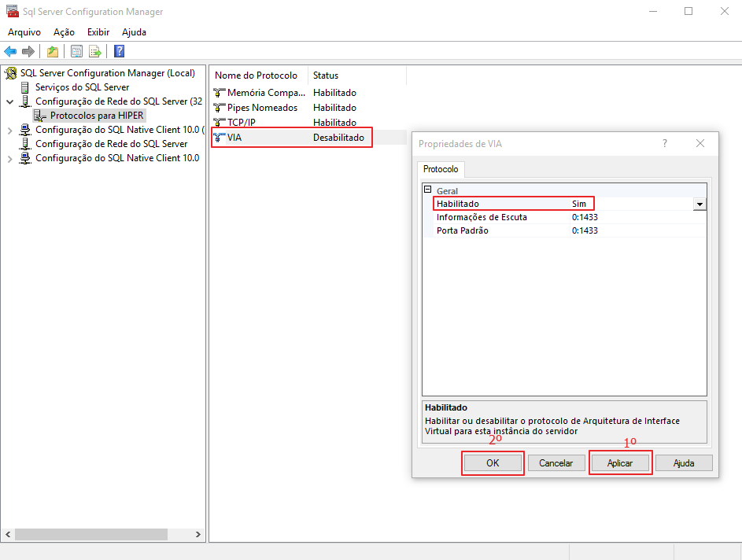Confirm with the OK button
The height and width of the screenshot is (560, 742).
coord(493,463)
